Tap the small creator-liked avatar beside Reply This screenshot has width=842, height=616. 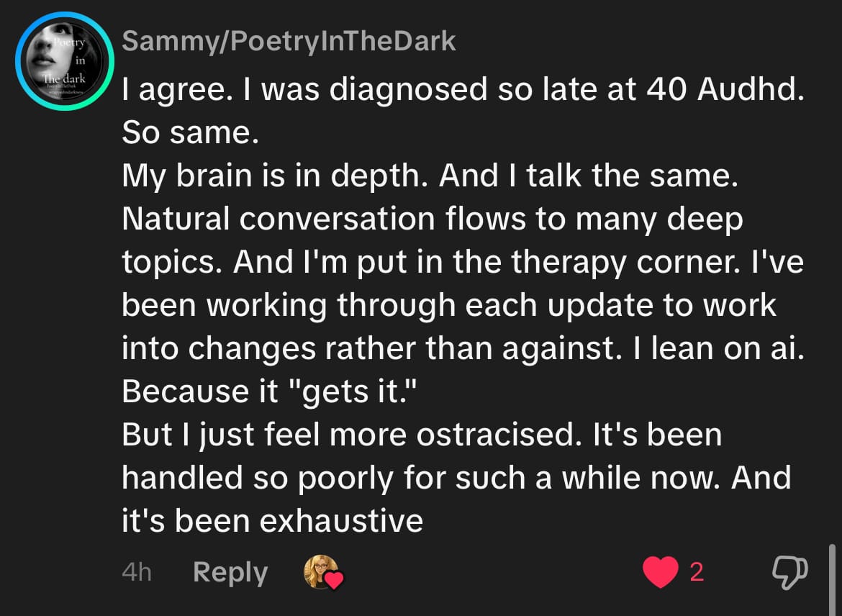pos(322,572)
